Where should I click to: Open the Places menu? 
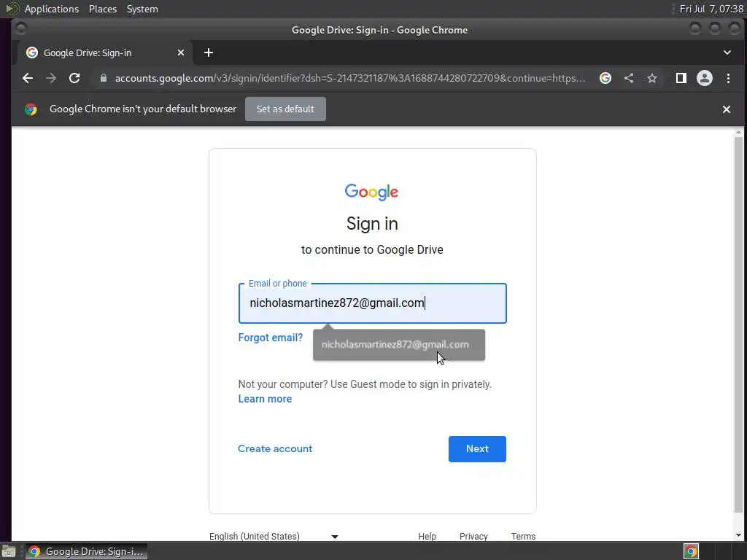point(103,9)
